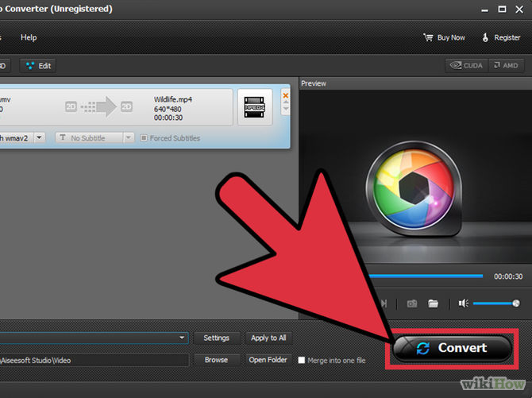This screenshot has width=532, height=398.
Task: Click Apply to All
Action: 268,338
